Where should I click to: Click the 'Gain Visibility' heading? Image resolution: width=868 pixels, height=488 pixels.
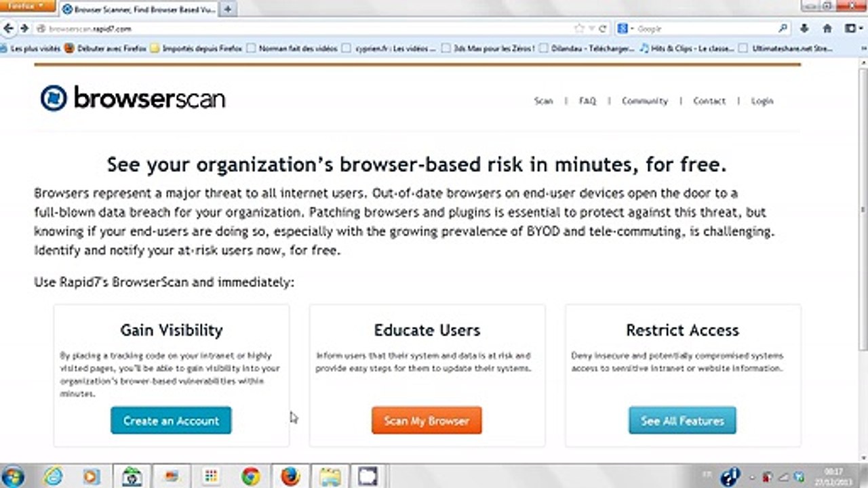172,330
